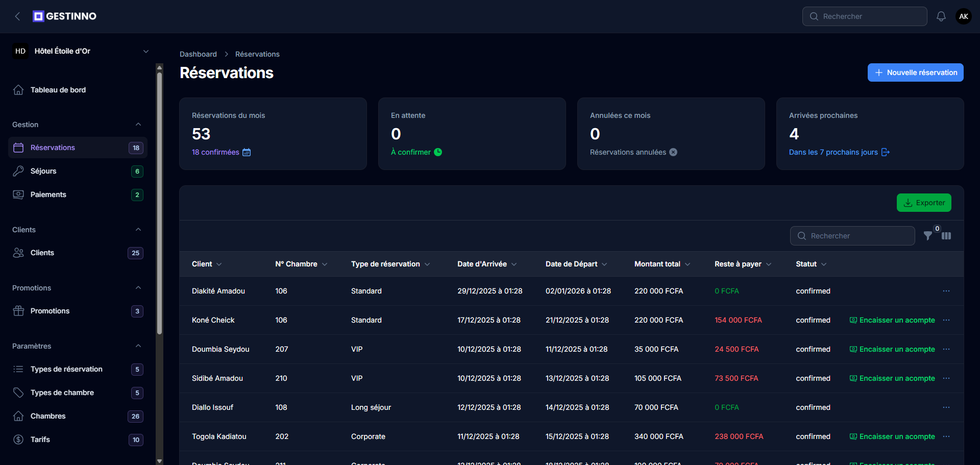Sort by the Date d'Arrivée column
Screen dimensions: 980x465
[x=487, y=264]
